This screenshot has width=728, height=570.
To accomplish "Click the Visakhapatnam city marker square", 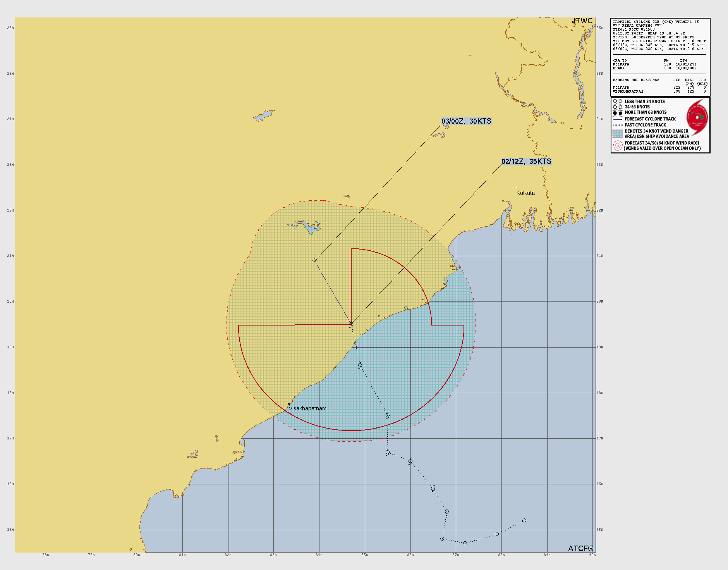I will (288, 405).
